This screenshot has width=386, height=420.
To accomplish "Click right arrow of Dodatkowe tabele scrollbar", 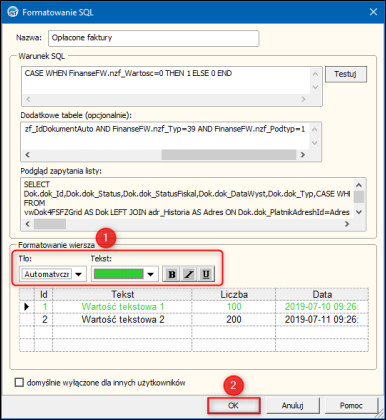I will point(303,155).
